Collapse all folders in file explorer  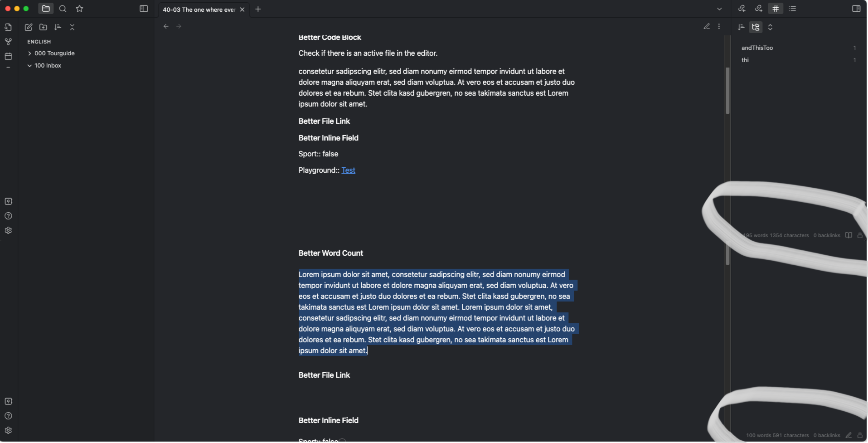[72, 27]
